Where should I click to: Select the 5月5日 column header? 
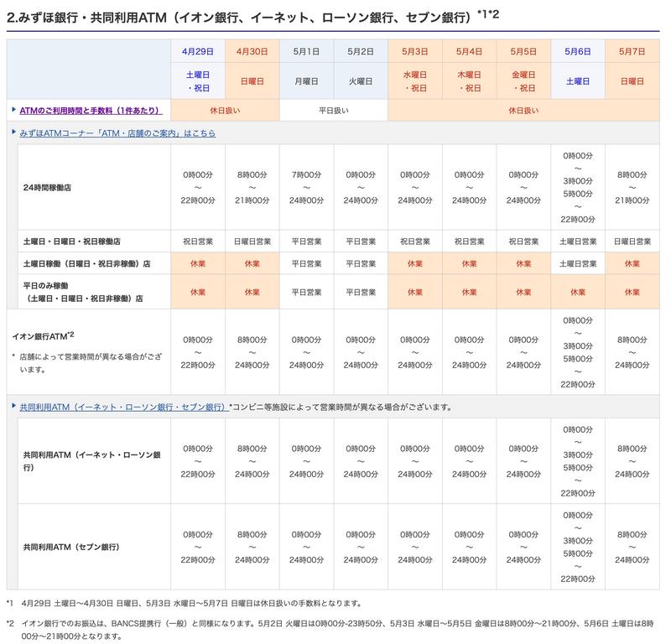pyautogui.click(x=523, y=51)
